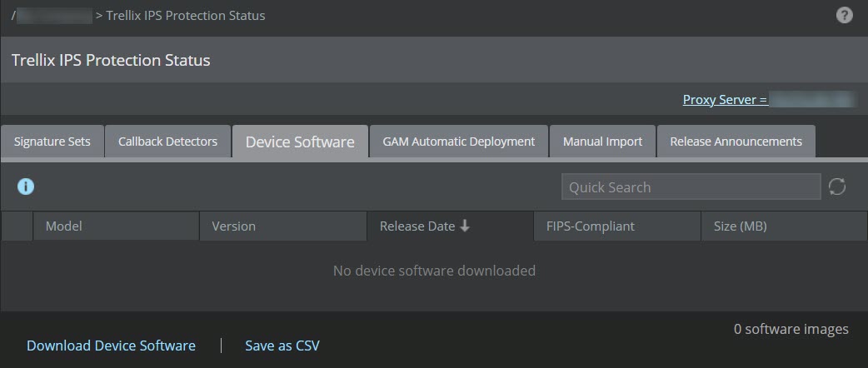The height and width of the screenshot is (368, 868).
Task: Toggle the Release Date sort arrow
Action: tap(465, 226)
